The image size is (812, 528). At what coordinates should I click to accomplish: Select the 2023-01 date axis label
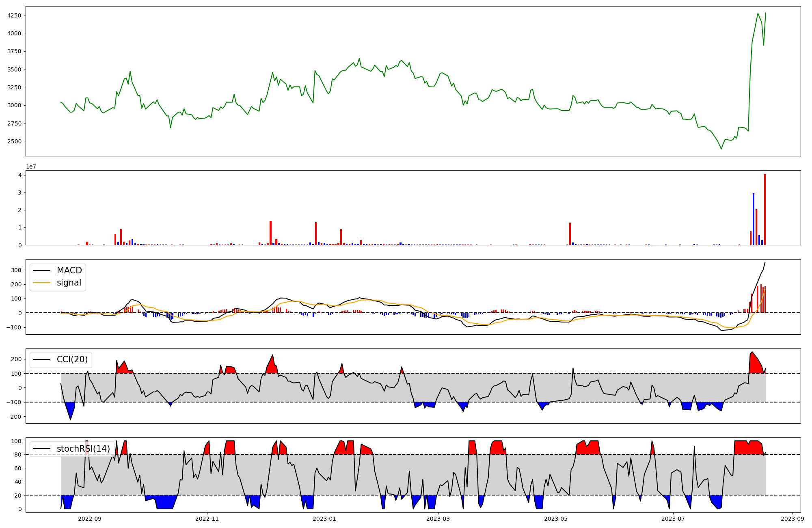click(x=325, y=519)
